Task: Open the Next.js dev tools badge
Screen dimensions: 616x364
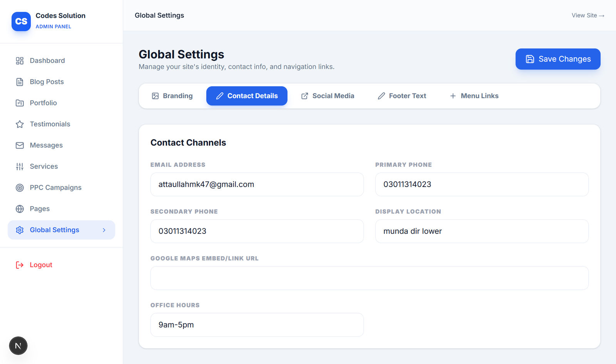Action: coord(18,346)
